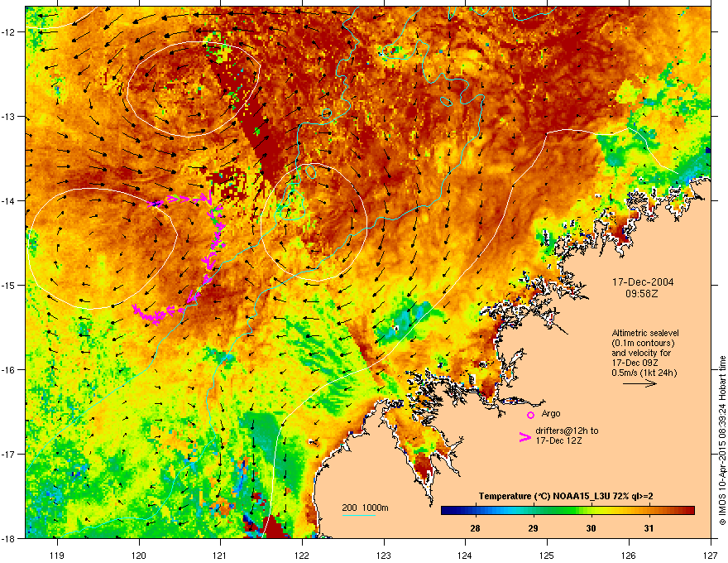Click the magenta Argo circle legend symbol
Image resolution: width=728 pixels, height=563 pixels.
pos(530,415)
